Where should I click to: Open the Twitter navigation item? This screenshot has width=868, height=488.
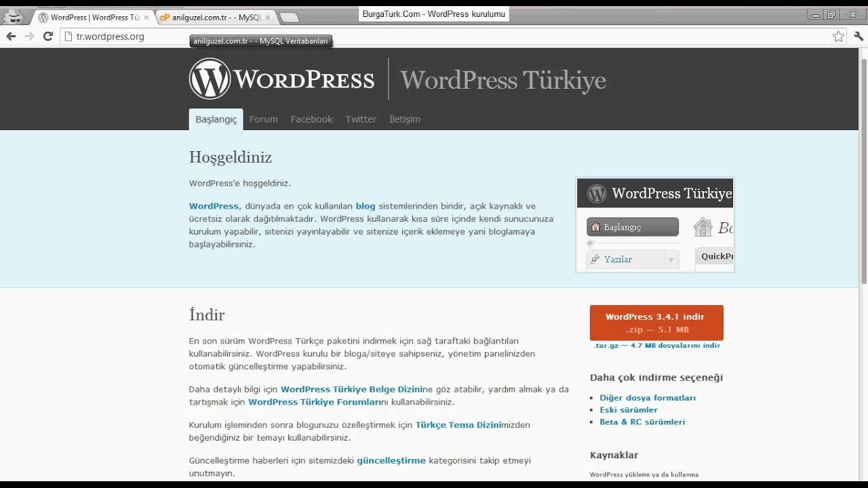[361, 119]
